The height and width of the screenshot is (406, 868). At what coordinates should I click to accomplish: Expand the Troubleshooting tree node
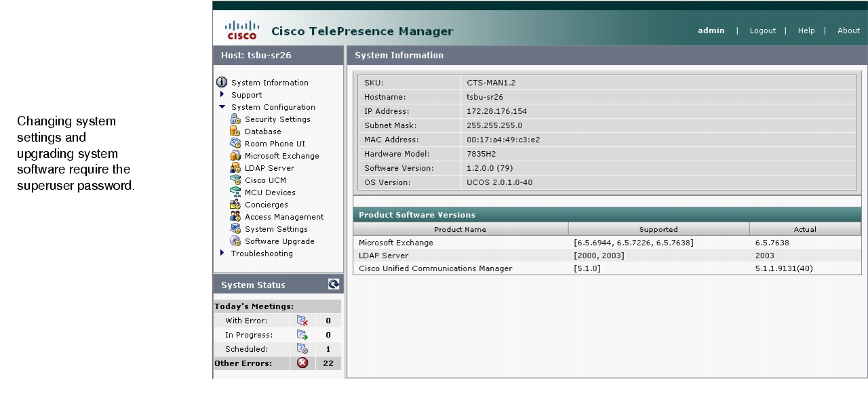(222, 253)
